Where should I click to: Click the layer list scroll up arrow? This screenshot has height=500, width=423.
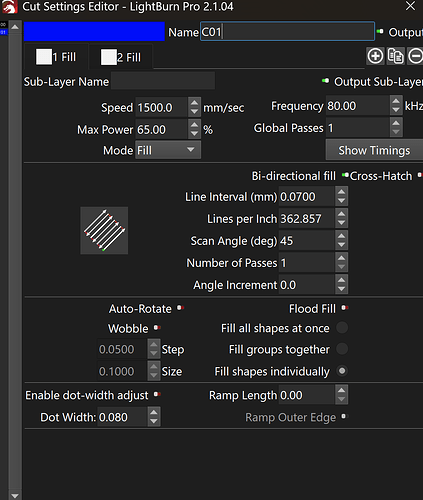(15, 27)
